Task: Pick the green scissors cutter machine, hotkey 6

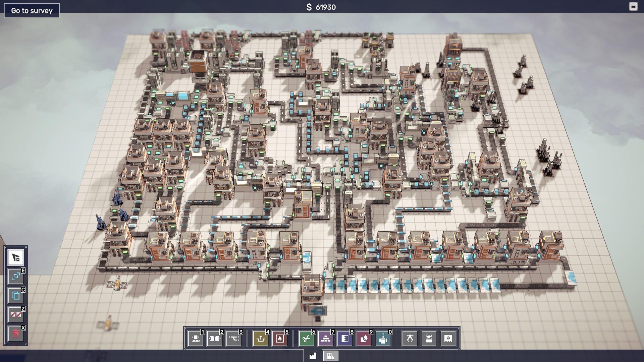Action: 307,339
